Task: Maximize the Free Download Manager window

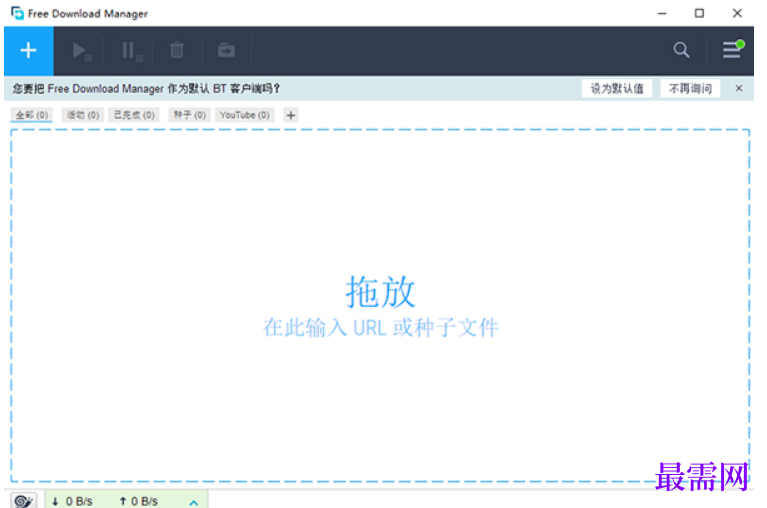Action: (x=699, y=13)
